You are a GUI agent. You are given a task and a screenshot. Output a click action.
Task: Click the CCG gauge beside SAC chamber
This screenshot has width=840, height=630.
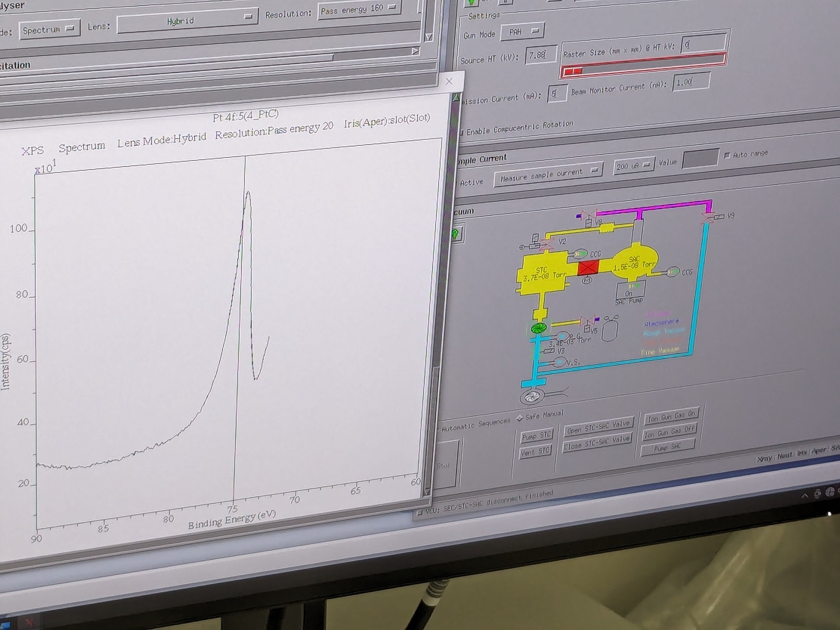(673, 272)
